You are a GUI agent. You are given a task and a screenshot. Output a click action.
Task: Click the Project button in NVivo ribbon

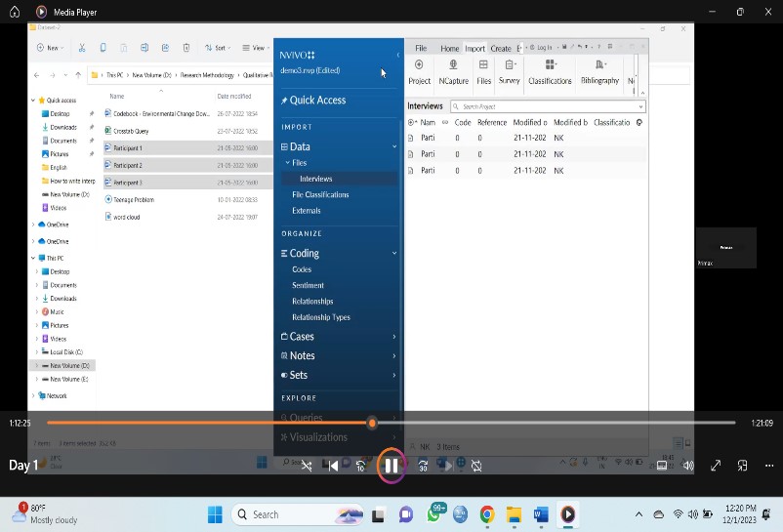click(419, 72)
